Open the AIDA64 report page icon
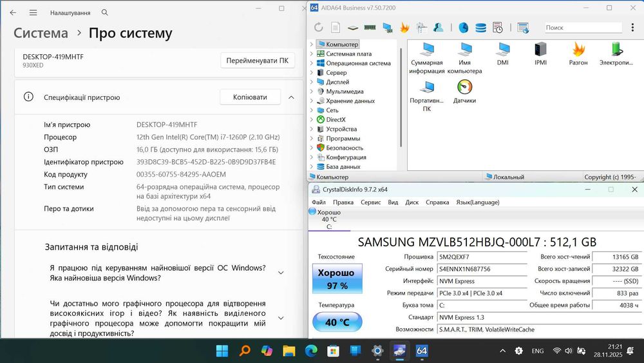Viewport: 644px width, 363px height. (x=336, y=28)
